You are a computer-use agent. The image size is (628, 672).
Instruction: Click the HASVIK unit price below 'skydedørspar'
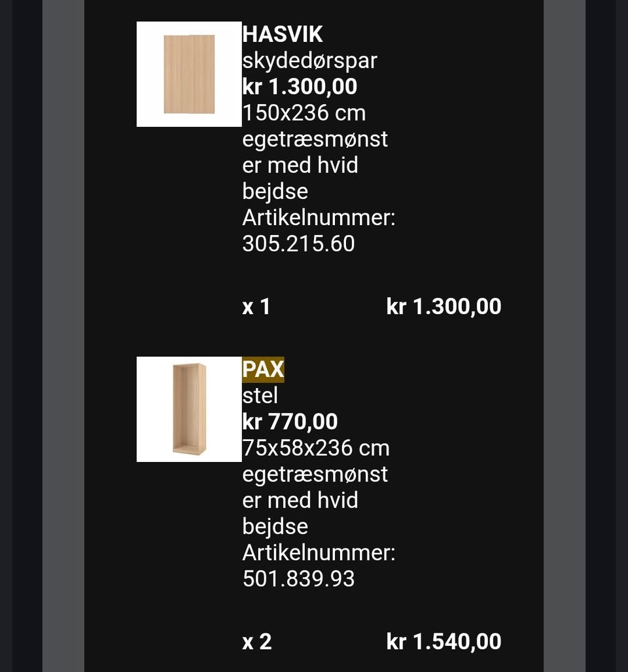coord(300,86)
